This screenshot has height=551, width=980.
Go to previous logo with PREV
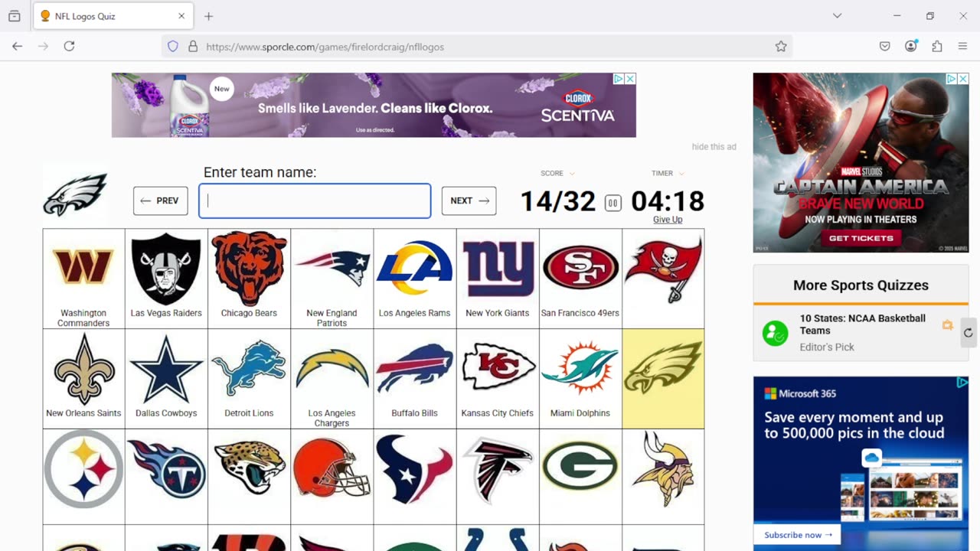pos(161,201)
